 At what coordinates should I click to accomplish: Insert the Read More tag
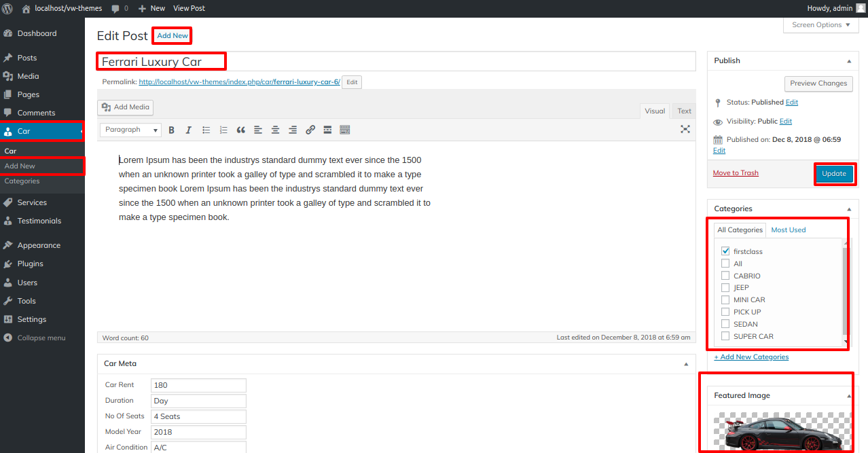327,130
